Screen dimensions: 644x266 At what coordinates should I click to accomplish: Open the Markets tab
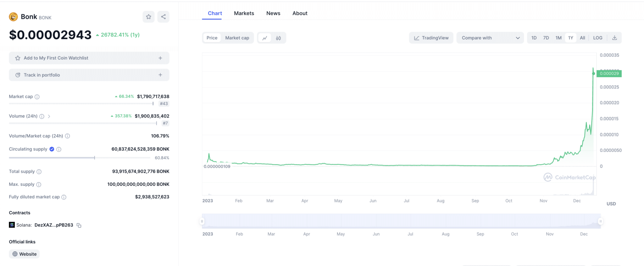(x=244, y=13)
